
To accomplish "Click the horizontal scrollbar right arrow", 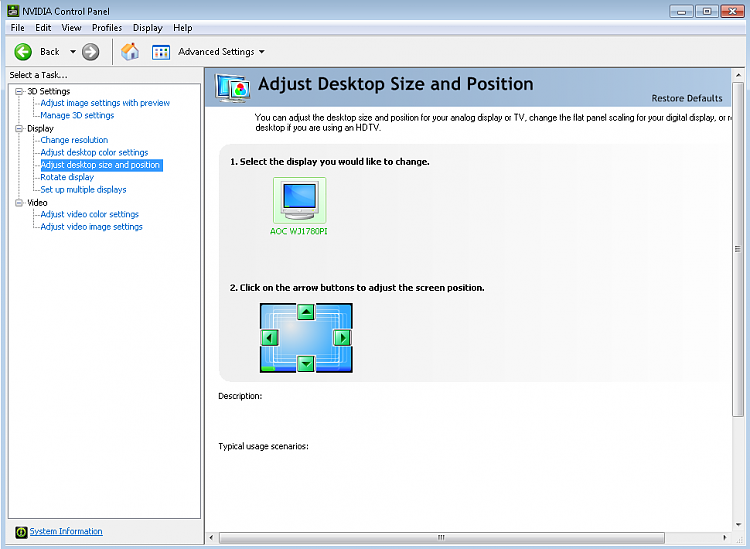I will click(725, 538).
